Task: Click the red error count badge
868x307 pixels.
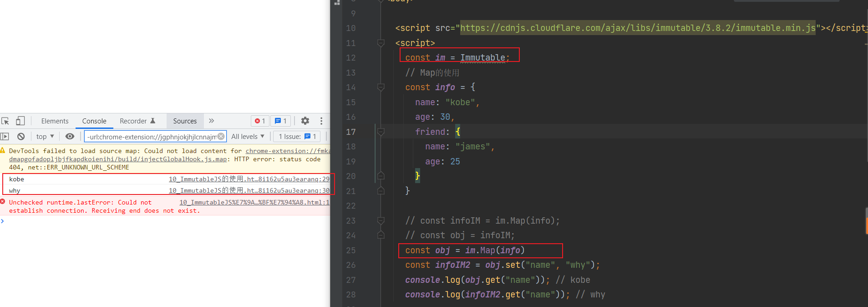Action: click(x=260, y=121)
